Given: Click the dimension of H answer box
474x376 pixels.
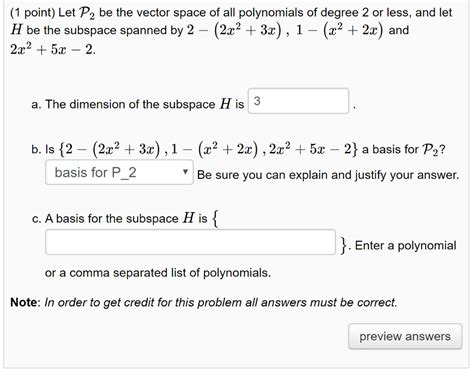Looking at the screenshot, I should click(x=298, y=101).
